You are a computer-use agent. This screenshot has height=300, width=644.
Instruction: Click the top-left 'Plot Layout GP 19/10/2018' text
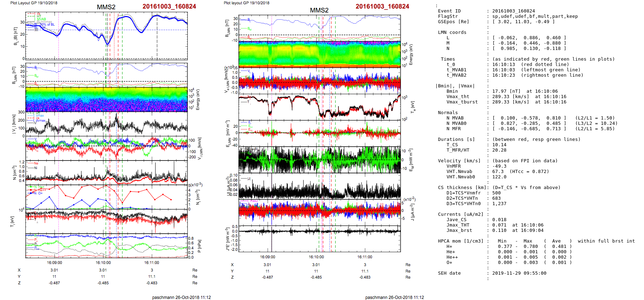pyautogui.click(x=34, y=3)
